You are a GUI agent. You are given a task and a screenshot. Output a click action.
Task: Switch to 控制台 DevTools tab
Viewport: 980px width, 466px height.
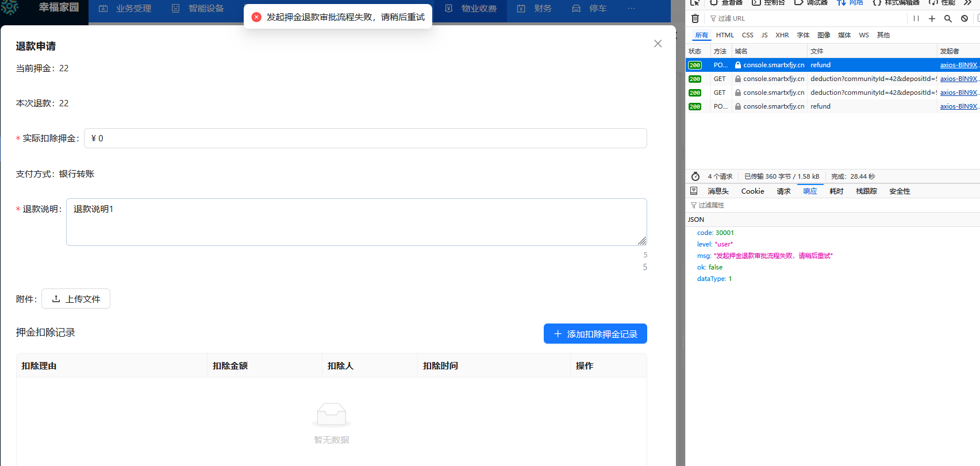point(768,2)
